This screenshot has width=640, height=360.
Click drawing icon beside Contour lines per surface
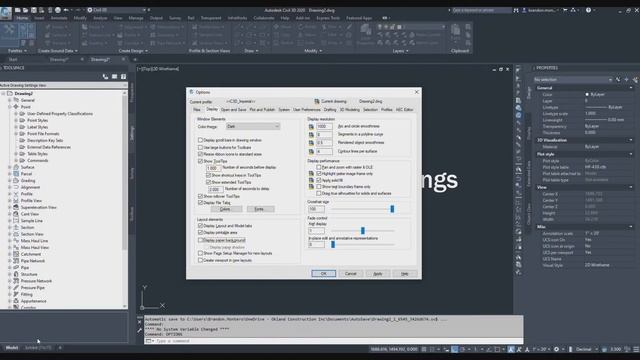coord(311,151)
